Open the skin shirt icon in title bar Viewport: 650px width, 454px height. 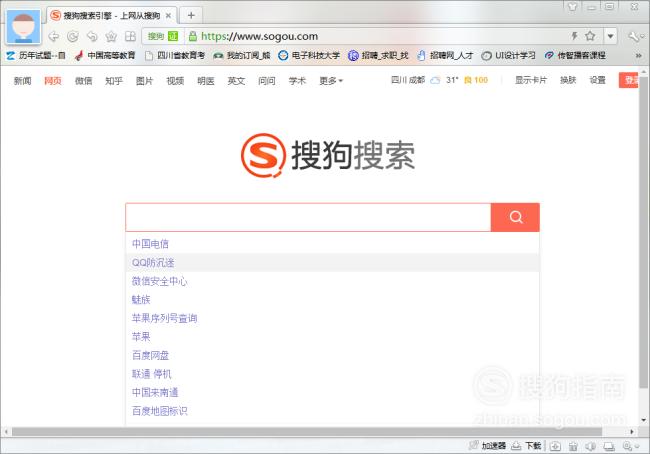[x=572, y=7]
